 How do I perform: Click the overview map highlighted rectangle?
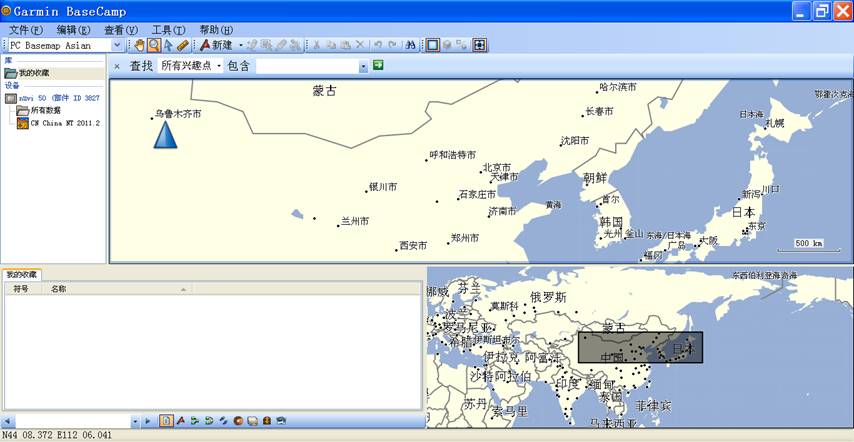(x=640, y=347)
